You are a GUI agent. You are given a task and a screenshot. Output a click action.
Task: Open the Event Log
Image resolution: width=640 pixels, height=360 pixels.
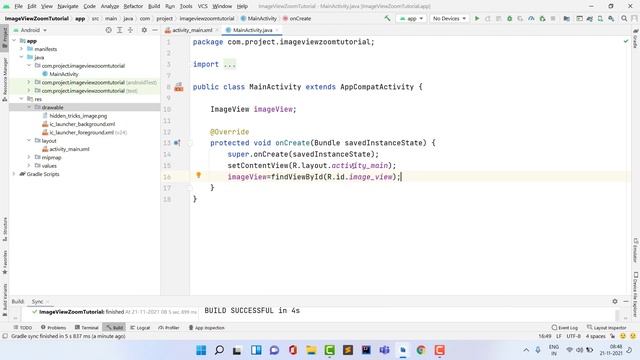pos(565,327)
